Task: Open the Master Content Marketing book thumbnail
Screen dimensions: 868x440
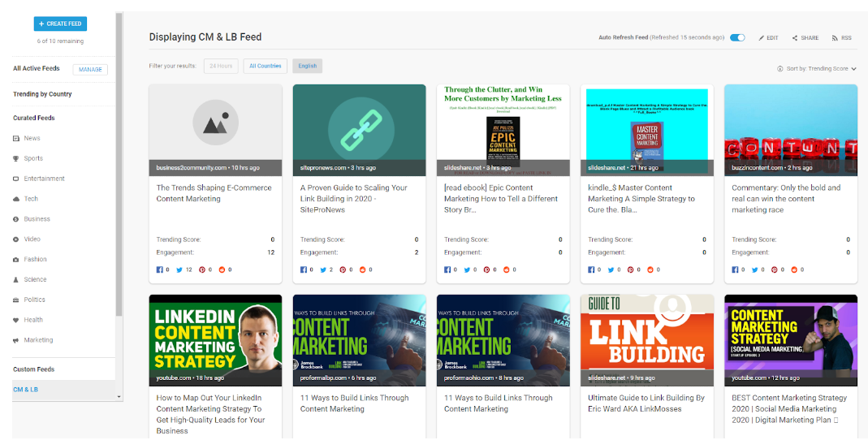Action: 647,130
